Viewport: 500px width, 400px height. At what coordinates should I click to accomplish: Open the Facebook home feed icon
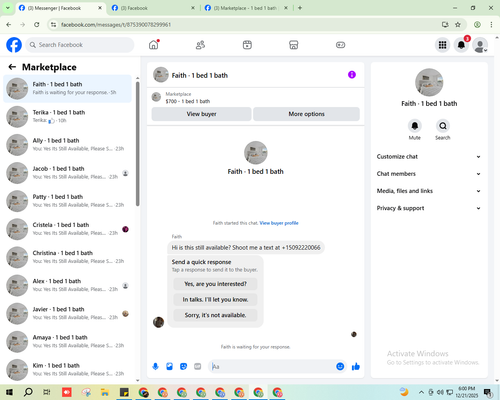(x=154, y=45)
